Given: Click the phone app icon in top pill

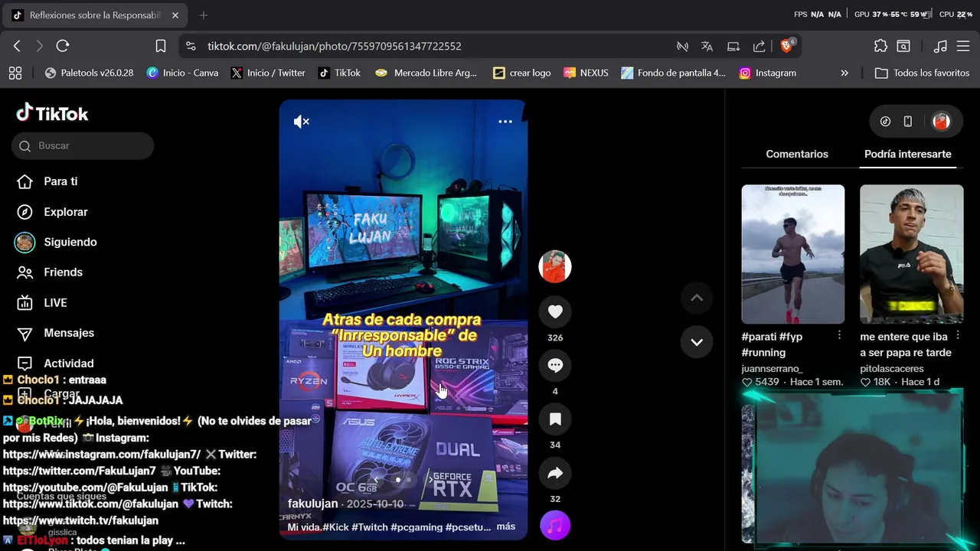Looking at the screenshot, I should tap(908, 121).
